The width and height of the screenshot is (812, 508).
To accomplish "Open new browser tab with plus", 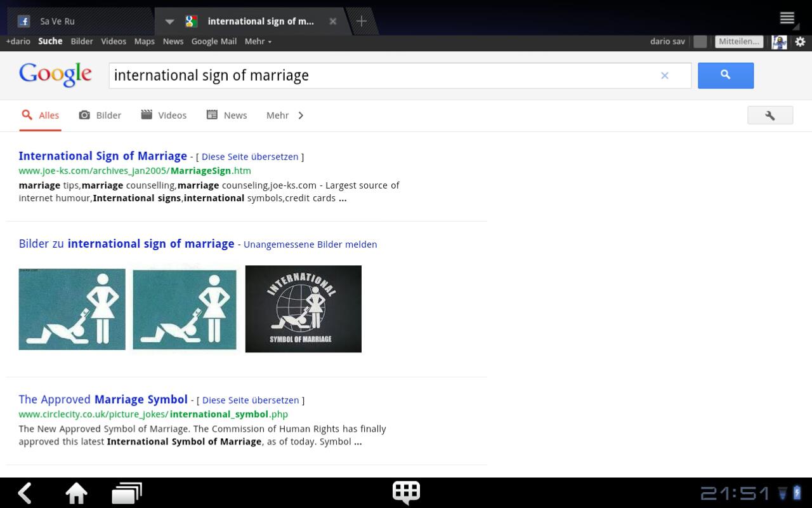I will (361, 21).
